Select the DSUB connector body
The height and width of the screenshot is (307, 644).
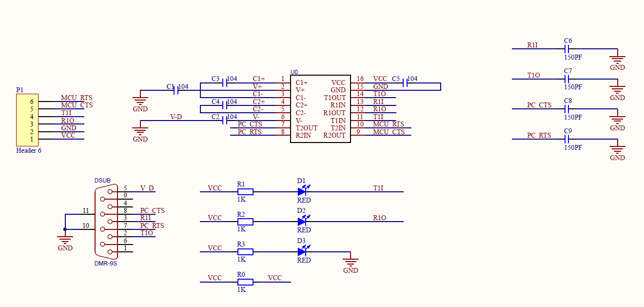[106, 222]
